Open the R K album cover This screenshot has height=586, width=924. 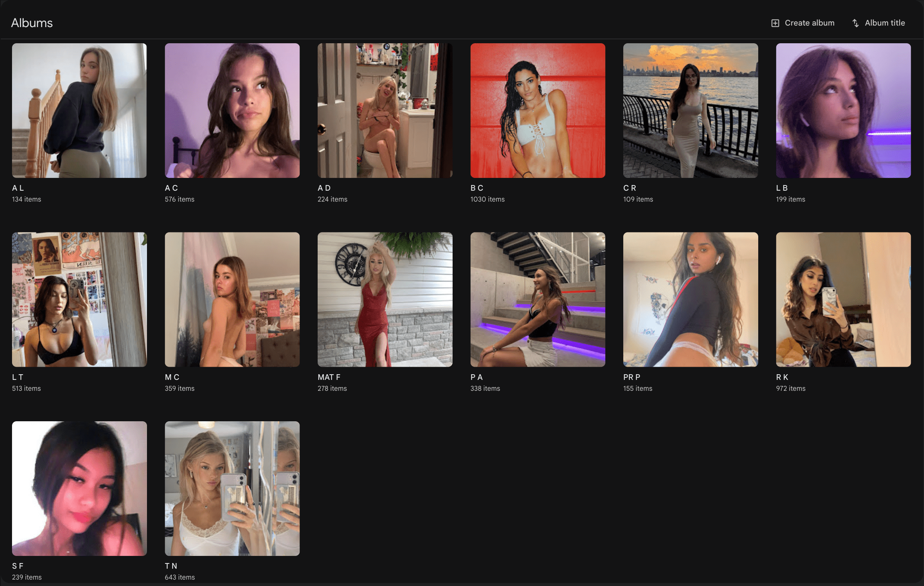tap(843, 299)
